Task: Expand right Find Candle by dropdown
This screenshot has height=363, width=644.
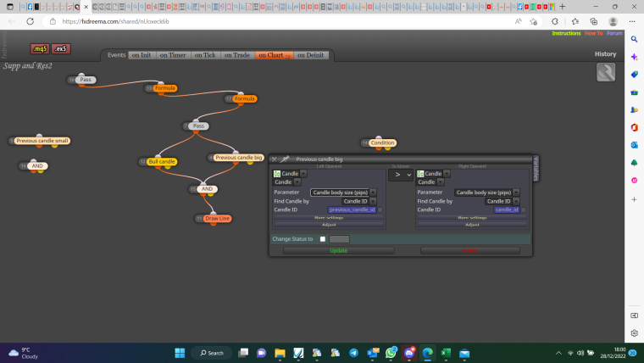Action: (x=502, y=201)
